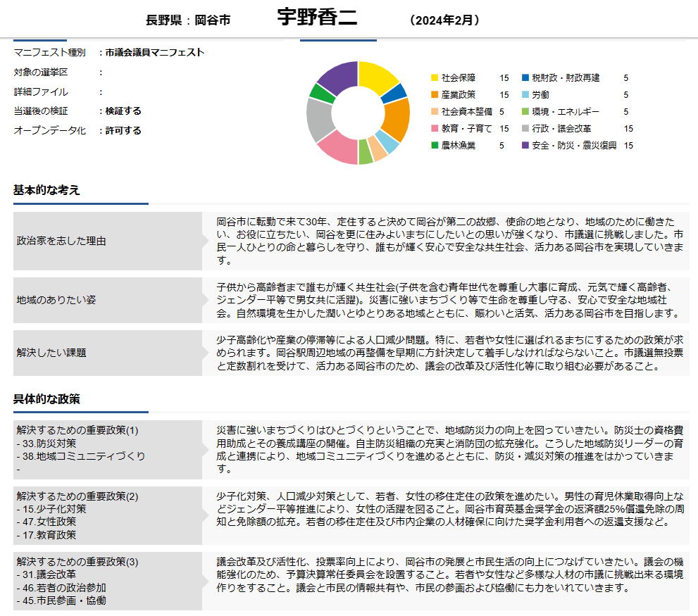Click the location text 長野県：岡谷市
Image resolution: width=698 pixels, height=616 pixels.
pos(188,20)
